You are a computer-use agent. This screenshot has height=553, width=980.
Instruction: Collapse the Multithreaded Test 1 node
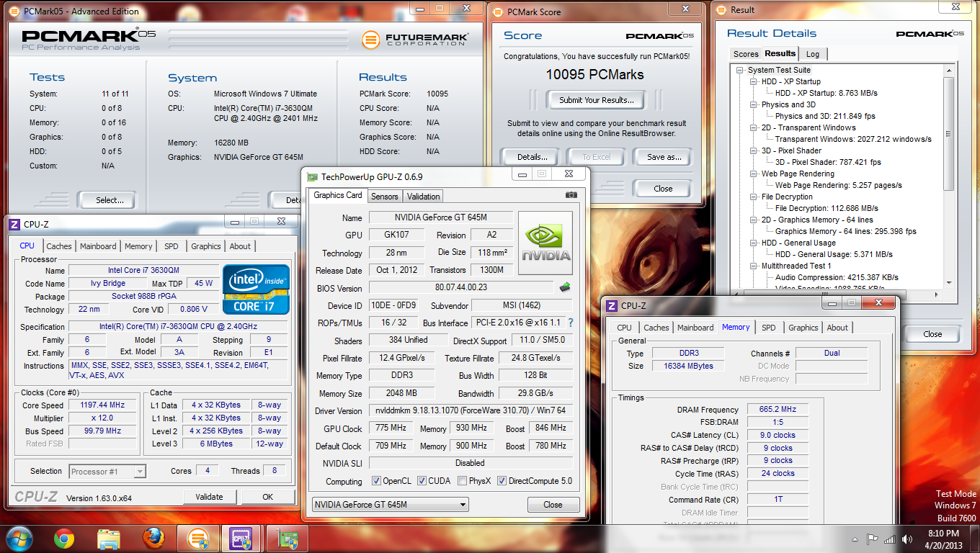[x=753, y=266]
